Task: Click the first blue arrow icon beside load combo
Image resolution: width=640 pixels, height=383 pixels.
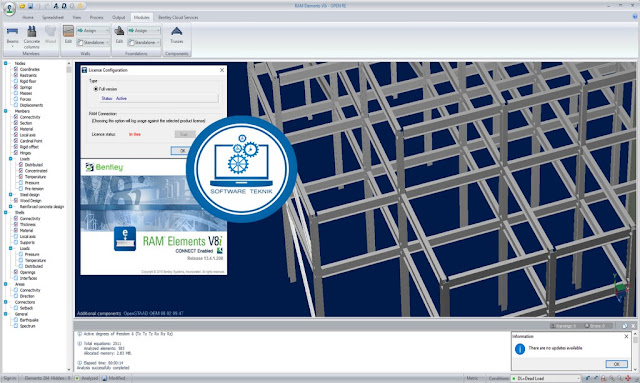Action: (x=587, y=379)
